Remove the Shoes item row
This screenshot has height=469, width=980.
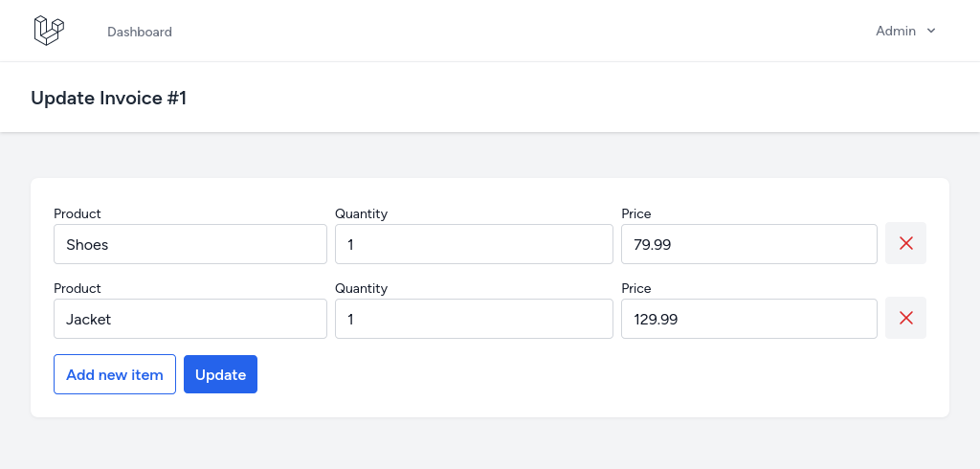click(x=905, y=243)
